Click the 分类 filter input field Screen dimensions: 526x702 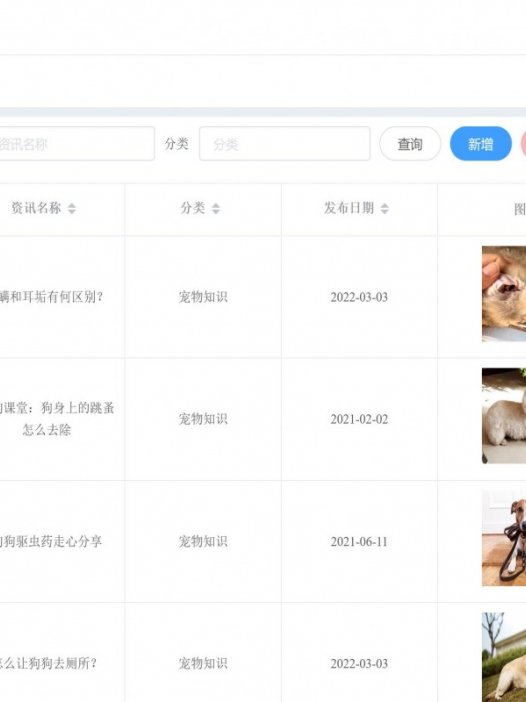pyautogui.click(x=285, y=144)
